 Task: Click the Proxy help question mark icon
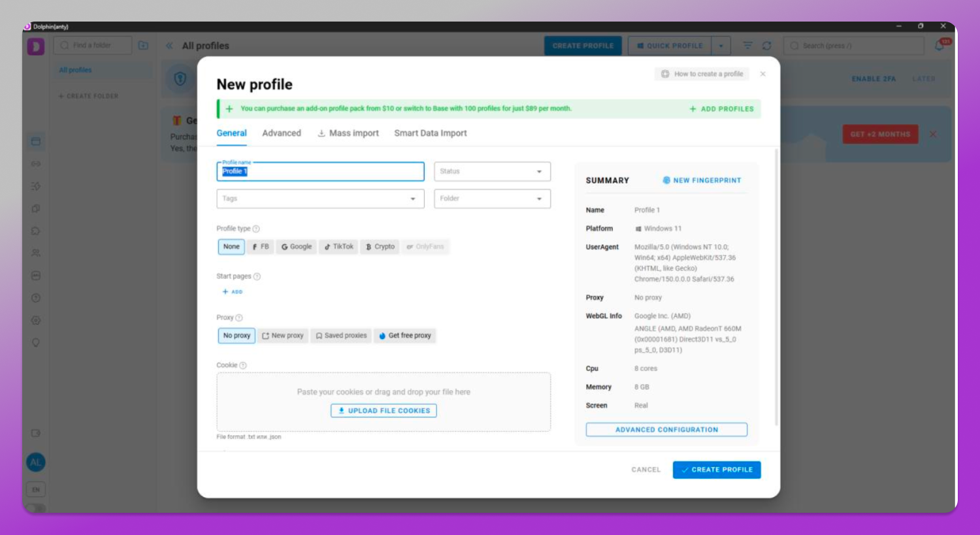point(239,317)
